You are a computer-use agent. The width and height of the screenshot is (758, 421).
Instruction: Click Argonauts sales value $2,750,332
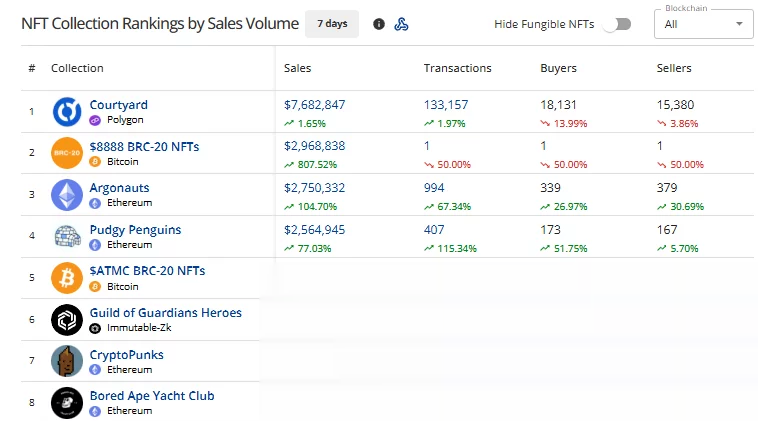point(315,188)
